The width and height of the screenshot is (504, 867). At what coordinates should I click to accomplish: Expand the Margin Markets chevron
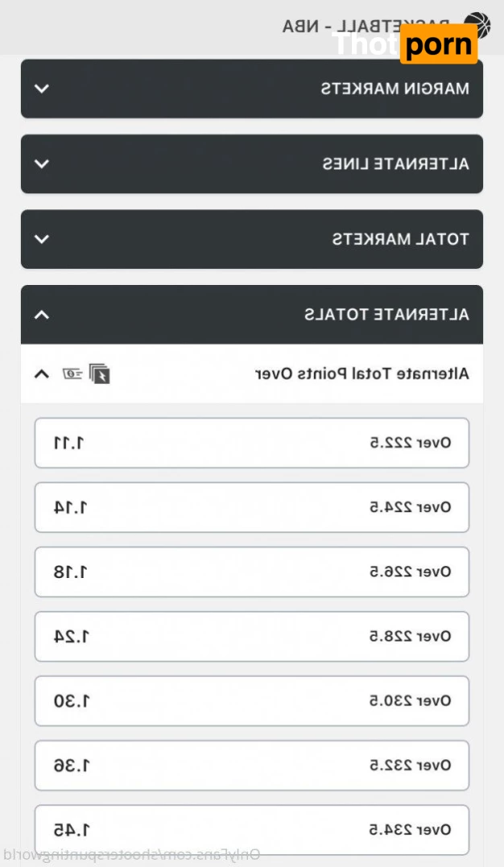[x=42, y=89]
